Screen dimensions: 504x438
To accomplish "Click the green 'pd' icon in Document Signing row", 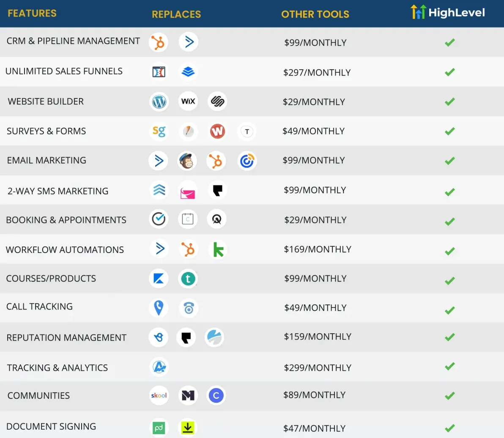I will pos(159,428).
